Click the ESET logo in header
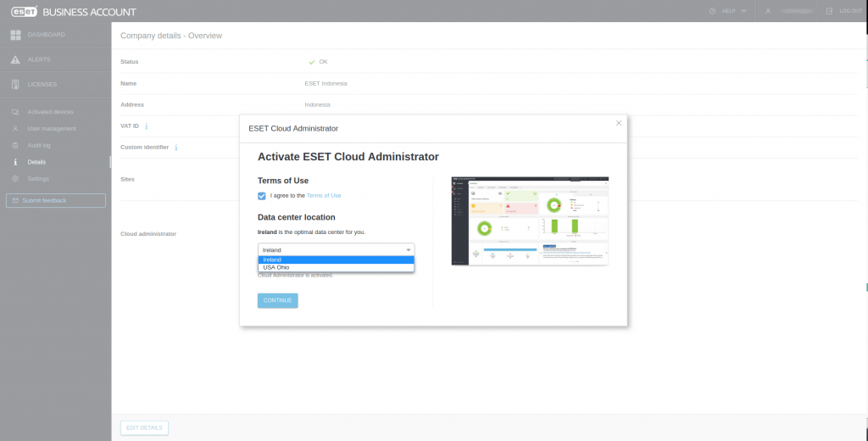 pyautogui.click(x=24, y=11)
